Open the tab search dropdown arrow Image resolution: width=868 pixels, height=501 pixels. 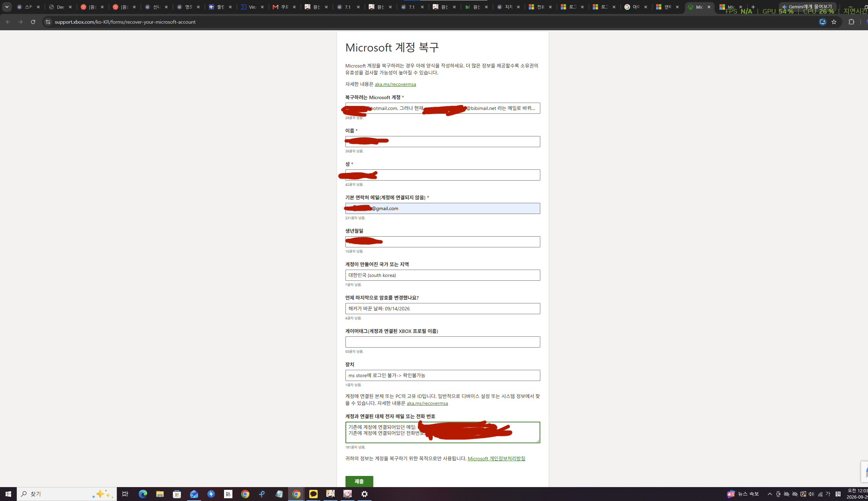pyautogui.click(x=7, y=7)
